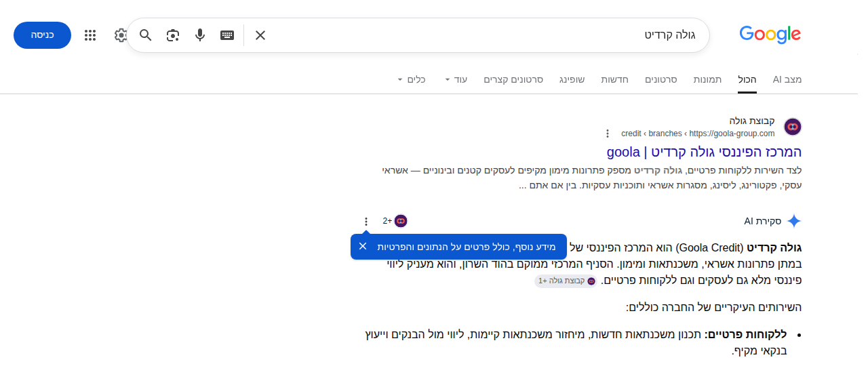Search by image with the camera lens icon
Image resolution: width=868 pixels, height=366 pixels.
(x=173, y=35)
